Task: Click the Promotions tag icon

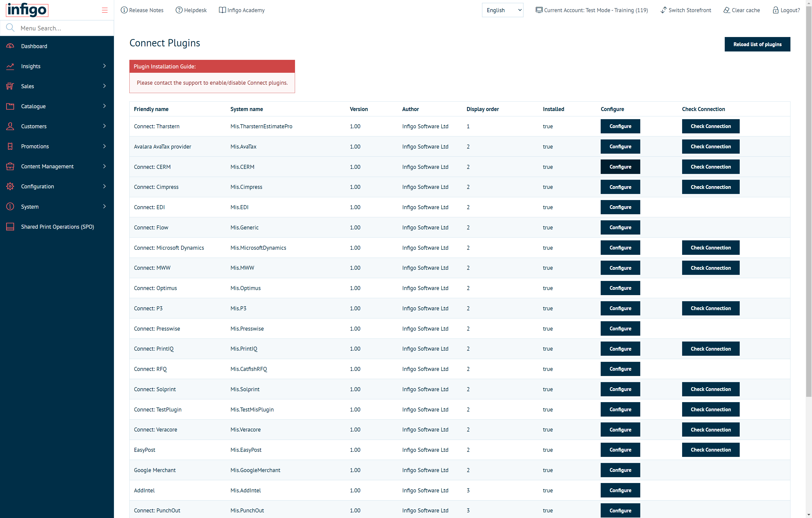Action: [x=10, y=146]
